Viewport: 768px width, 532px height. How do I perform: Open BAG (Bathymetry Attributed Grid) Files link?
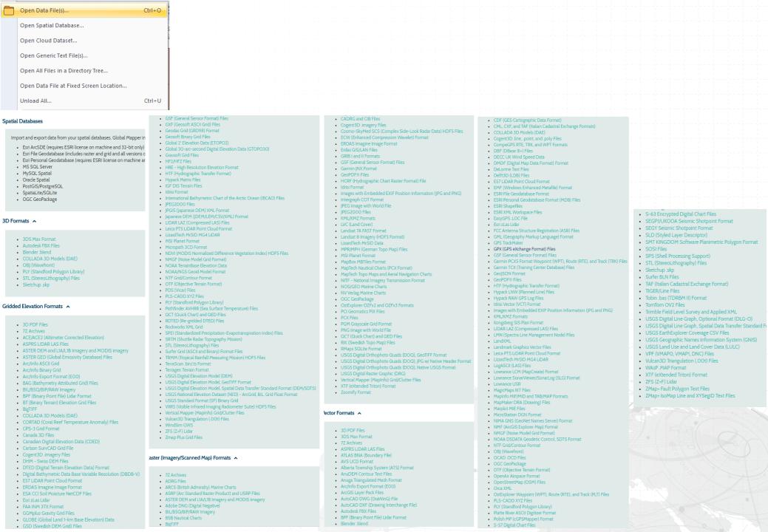pos(61,383)
